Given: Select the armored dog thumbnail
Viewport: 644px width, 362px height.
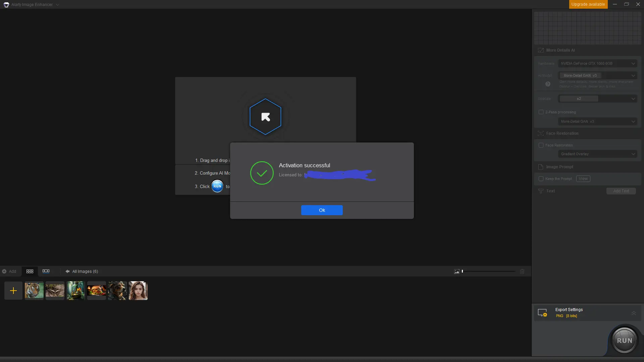Looking at the screenshot, I should tap(117, 291).
